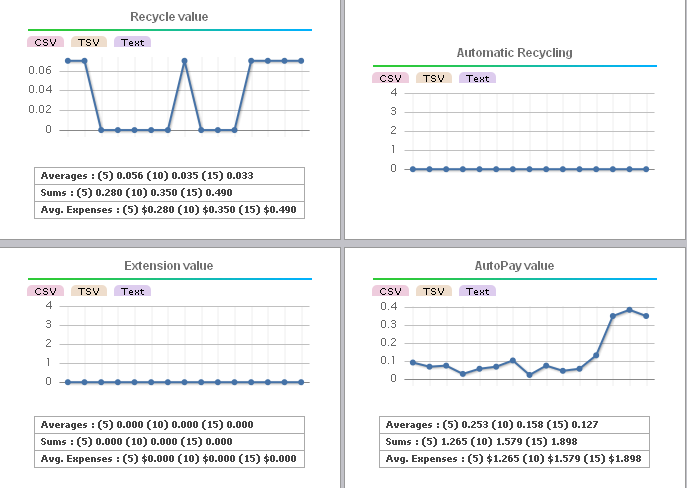
Task: Click the highest data point in AutoPay chart
Action: click(x=630, y=310)
